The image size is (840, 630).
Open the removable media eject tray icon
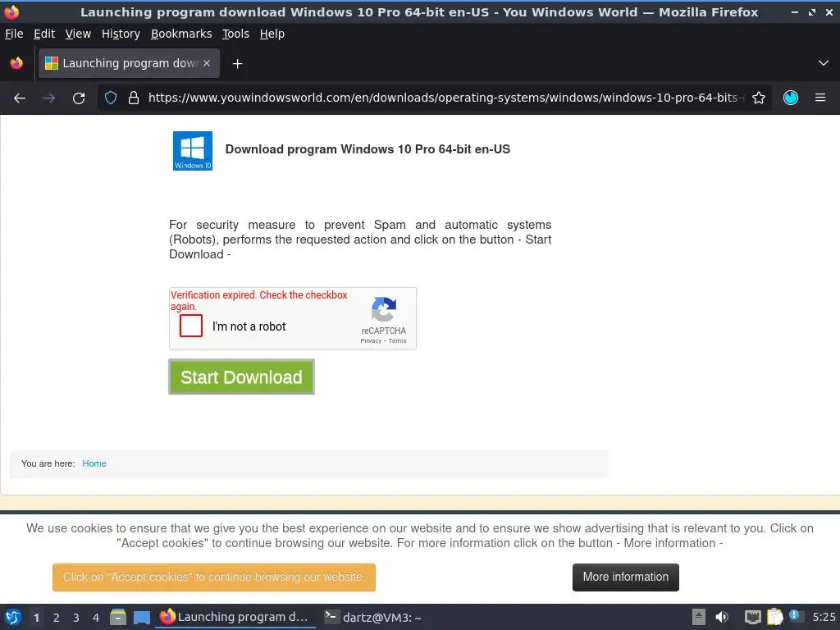pyautogui.click(x=699, y=617)
